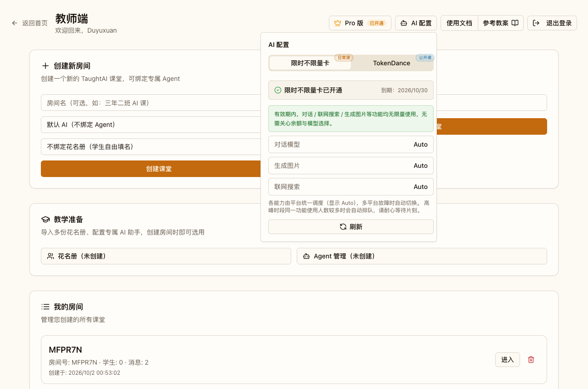
Task: Click the 限时不限量卡已开通 status text
Action: pyautogui.click(x=313, y=90)
